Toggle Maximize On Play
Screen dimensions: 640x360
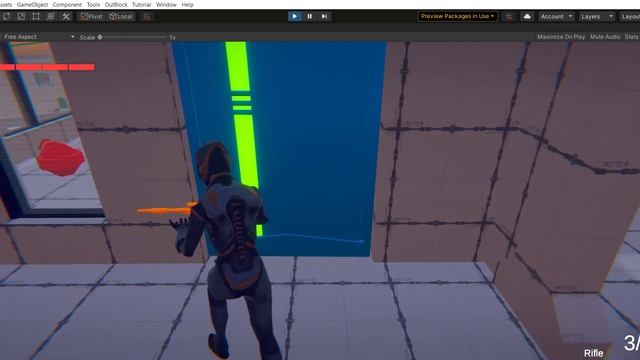[x=561, y=37]
